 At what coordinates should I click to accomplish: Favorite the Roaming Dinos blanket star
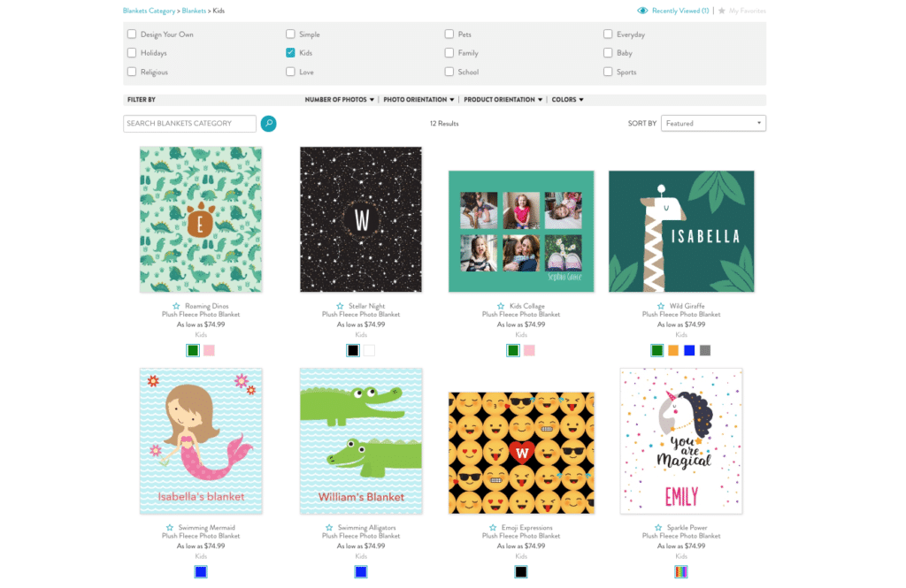point(177,307)
